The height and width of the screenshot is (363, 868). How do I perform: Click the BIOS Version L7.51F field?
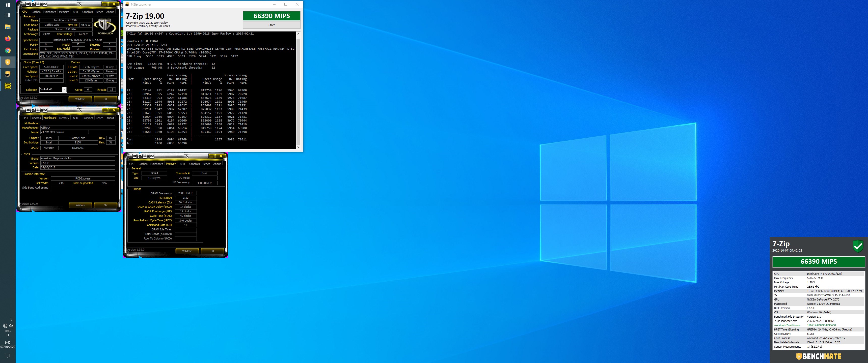77,163
